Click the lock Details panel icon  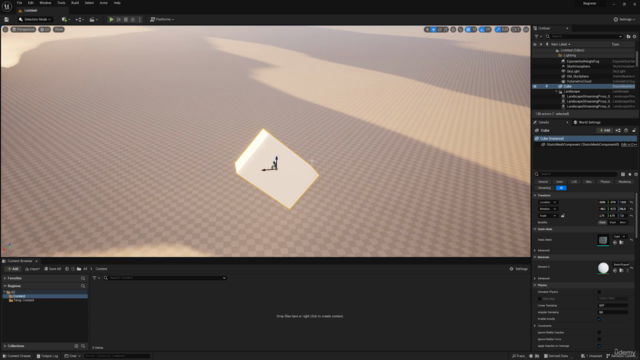click(x=634, y=131)
